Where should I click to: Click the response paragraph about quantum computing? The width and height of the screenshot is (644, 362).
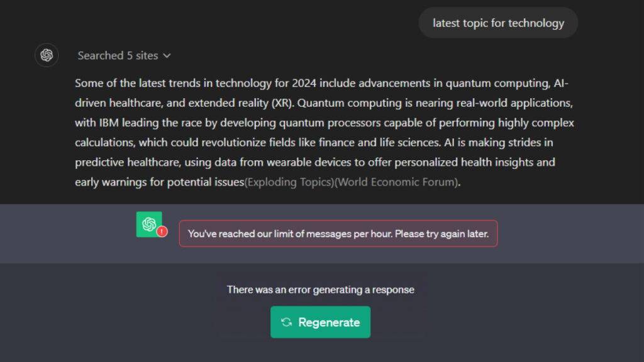[324, 133]
